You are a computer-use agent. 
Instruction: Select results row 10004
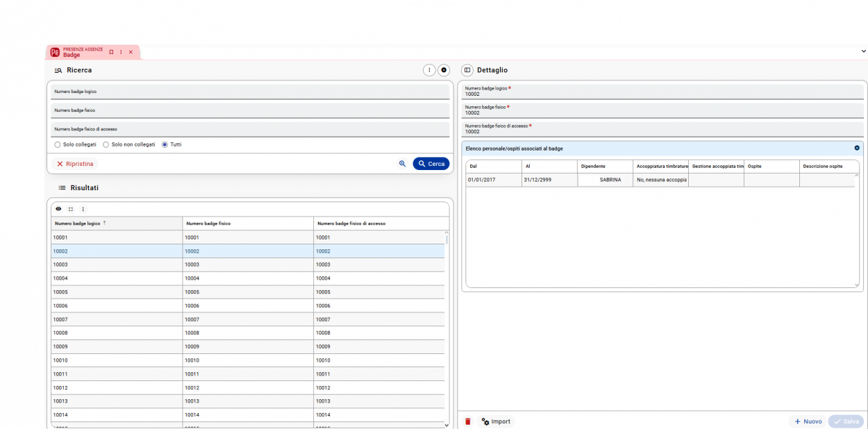[x=248, y=278]
